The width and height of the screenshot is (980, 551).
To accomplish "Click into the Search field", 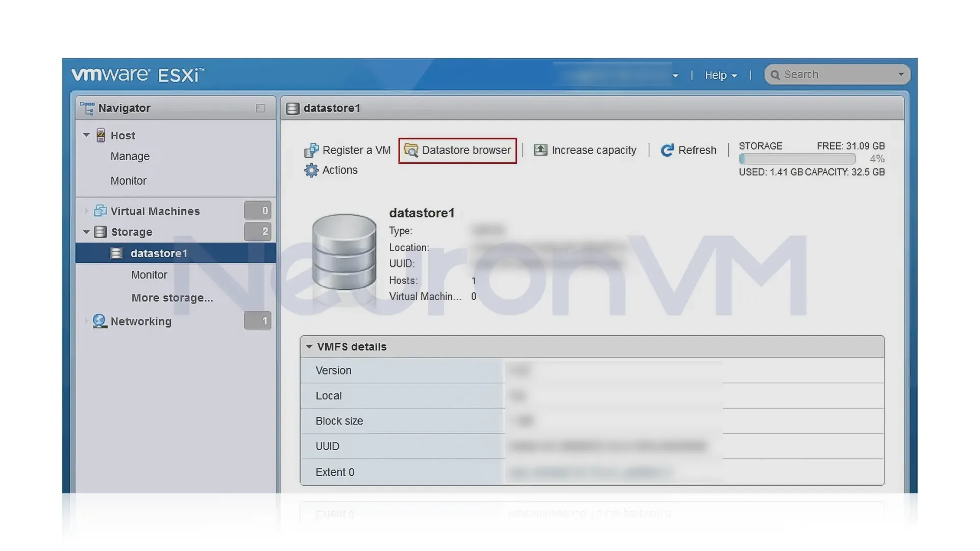I will (x=837, y=75).
